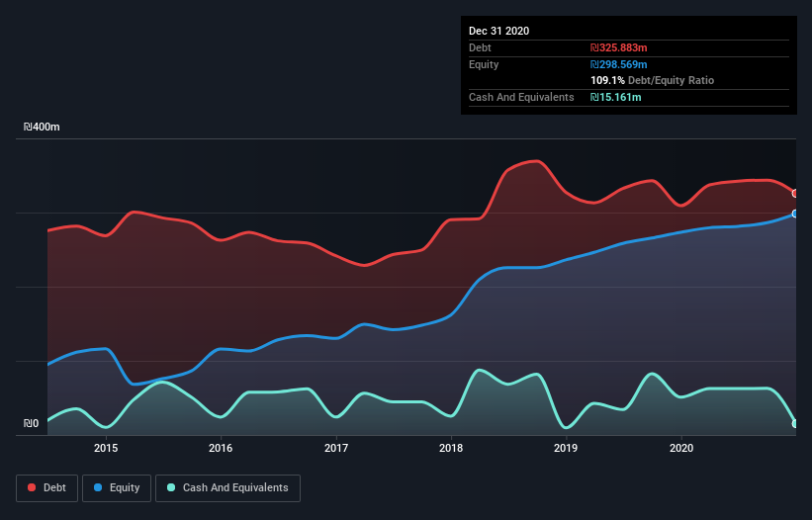Click the Equity label in tooltip
Screen dimensions: 812x520
click(x=484, y=64)
